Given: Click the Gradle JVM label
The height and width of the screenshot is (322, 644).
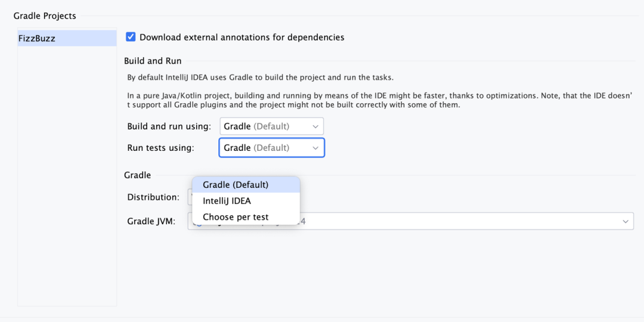Looking at the screenshot, I should click(151, 221).
